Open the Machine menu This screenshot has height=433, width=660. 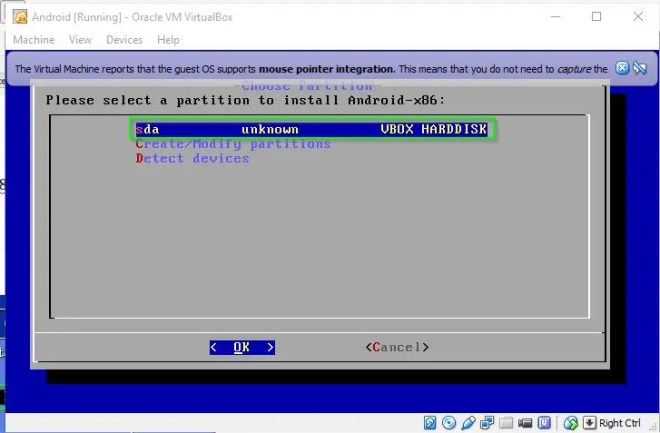click(x=34, y=40)
